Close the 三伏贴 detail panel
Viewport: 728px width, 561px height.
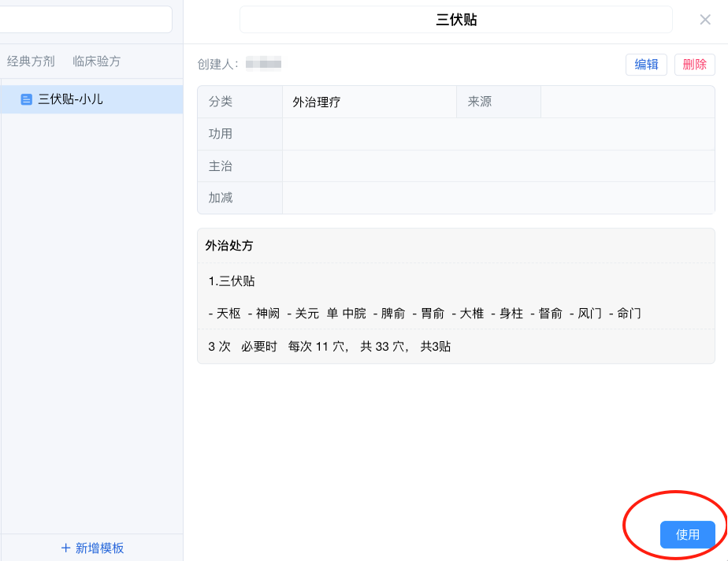(705, 20)
